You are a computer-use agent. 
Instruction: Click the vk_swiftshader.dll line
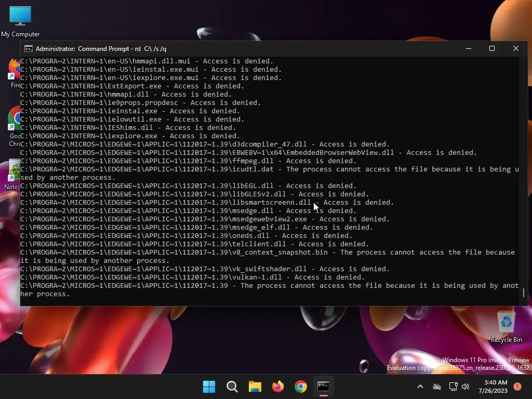click(x=205, y=269)
